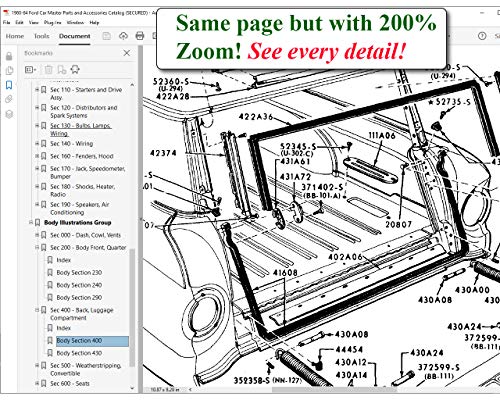The height and width of the screenshot is (400, 500).
Task: Open bookmark options dropdown menu
Action: [31, 69]
